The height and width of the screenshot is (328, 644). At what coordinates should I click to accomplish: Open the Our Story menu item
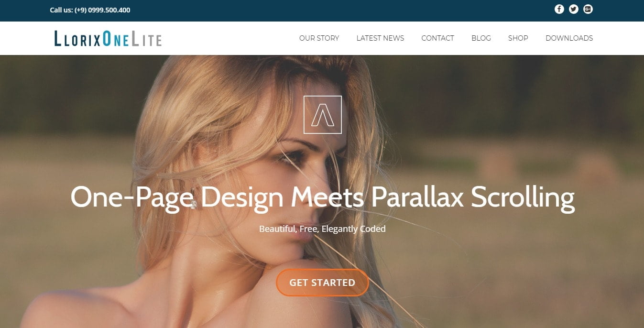(x=319, y=38)
